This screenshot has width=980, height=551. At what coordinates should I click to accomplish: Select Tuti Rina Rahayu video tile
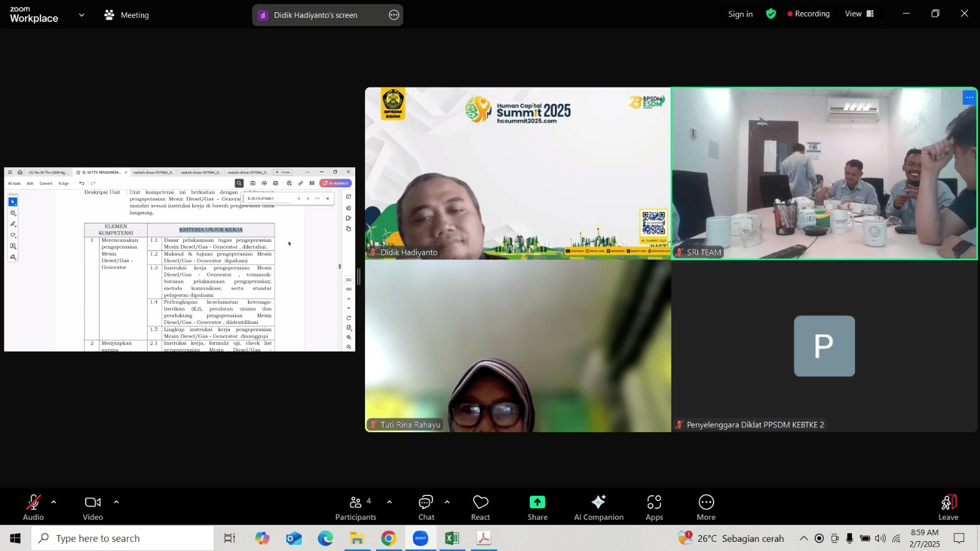tap(518, 346)
